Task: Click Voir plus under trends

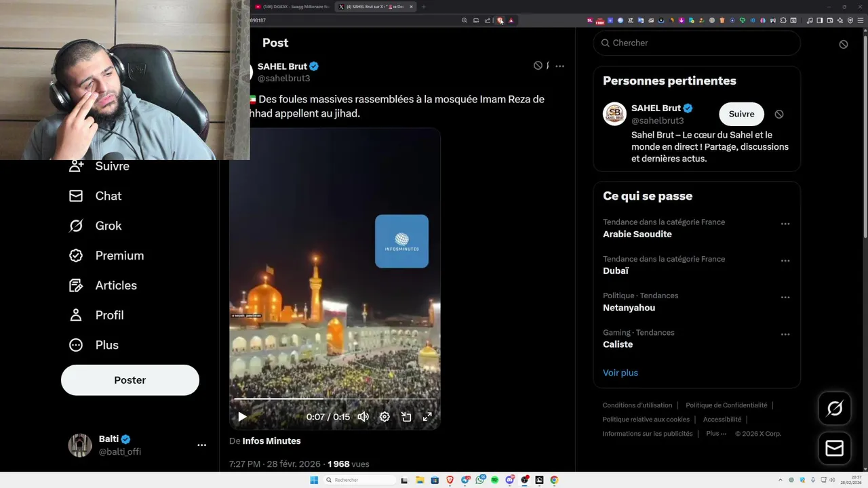Action: click(620, 373)
